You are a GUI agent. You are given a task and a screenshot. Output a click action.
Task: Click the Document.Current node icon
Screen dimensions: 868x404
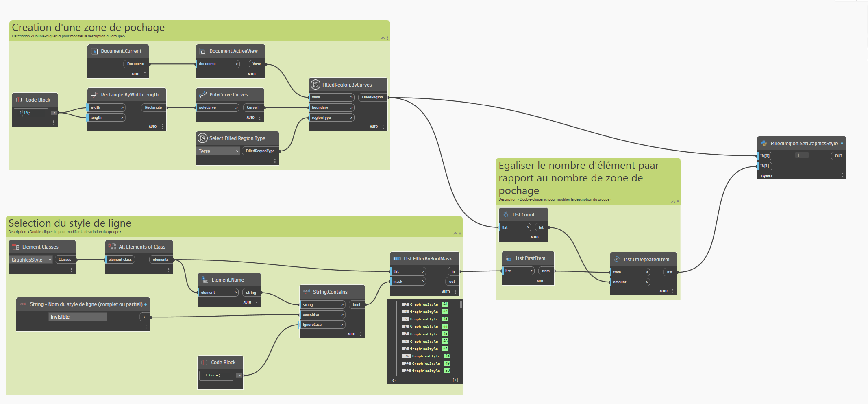tap(95, 51)
